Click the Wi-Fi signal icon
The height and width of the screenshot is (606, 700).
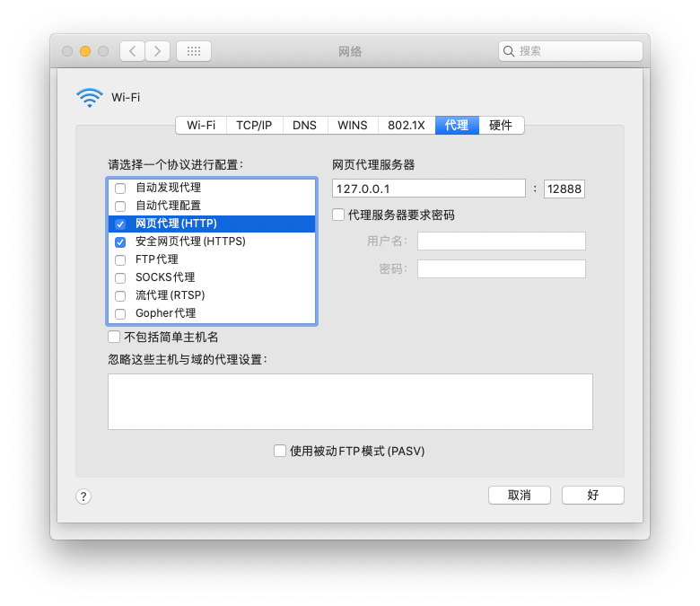90,97
